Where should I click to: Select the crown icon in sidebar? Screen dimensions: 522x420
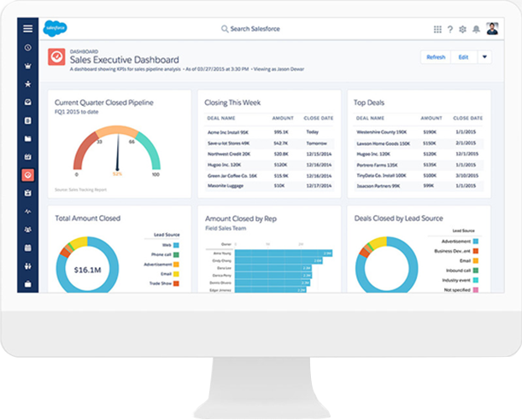click(28, 66)
